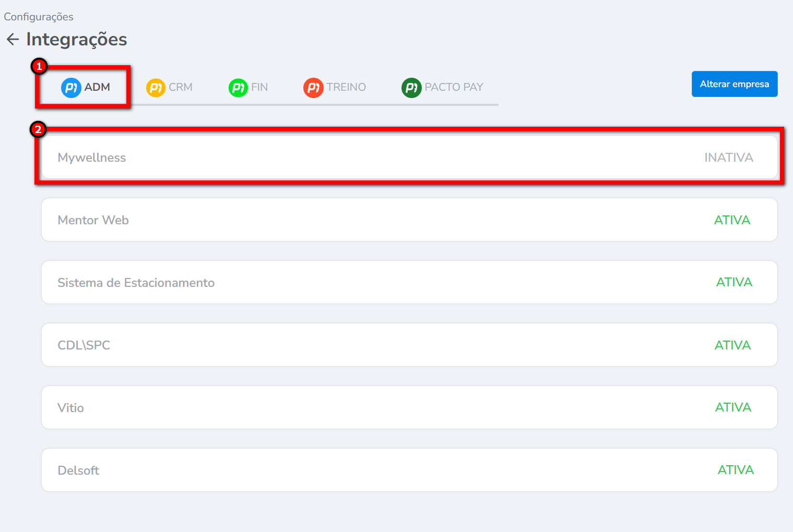The image size is (793, 532).
Task: Click the red TREINO module icon
Action: point(313,88)
